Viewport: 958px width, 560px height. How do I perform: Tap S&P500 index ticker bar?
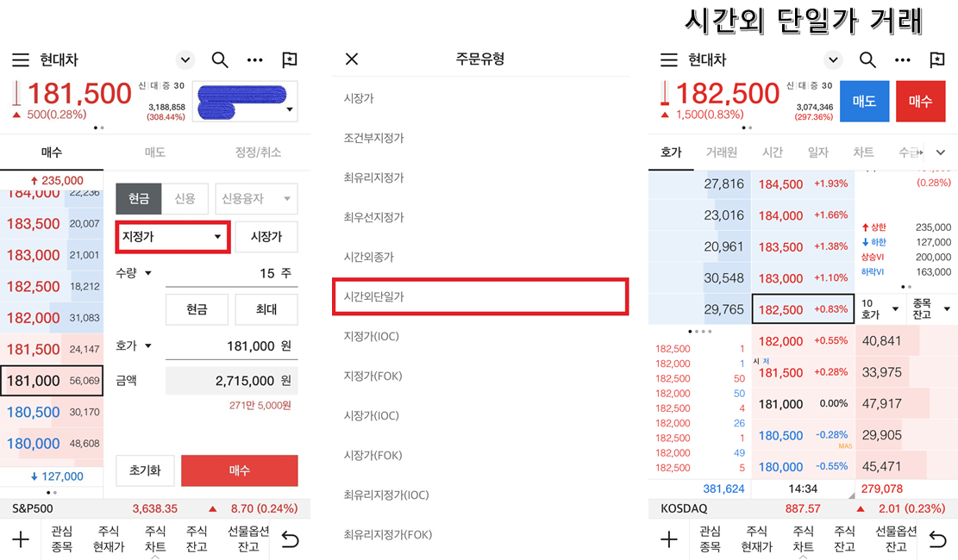point(155,508)
